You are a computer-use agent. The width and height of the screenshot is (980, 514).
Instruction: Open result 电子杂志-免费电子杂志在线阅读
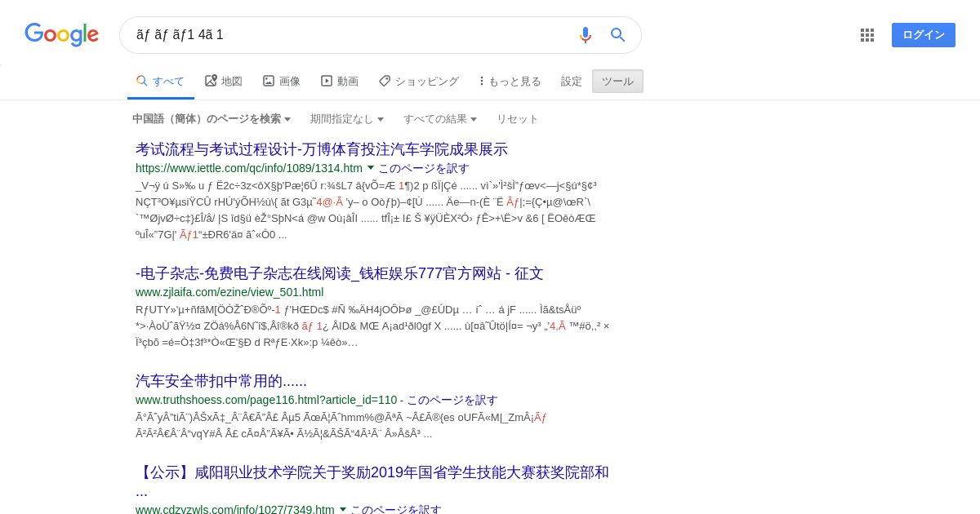(x=340, y=273)
